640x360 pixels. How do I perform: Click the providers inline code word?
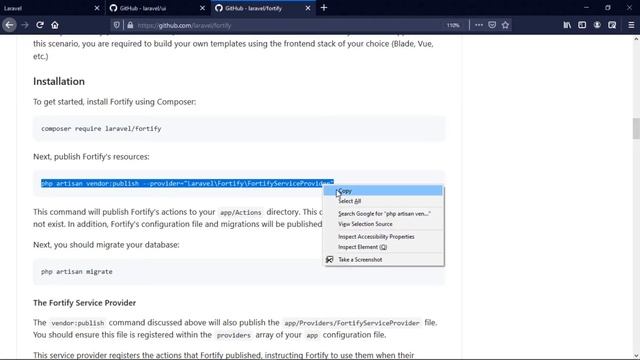coord(233,335)
